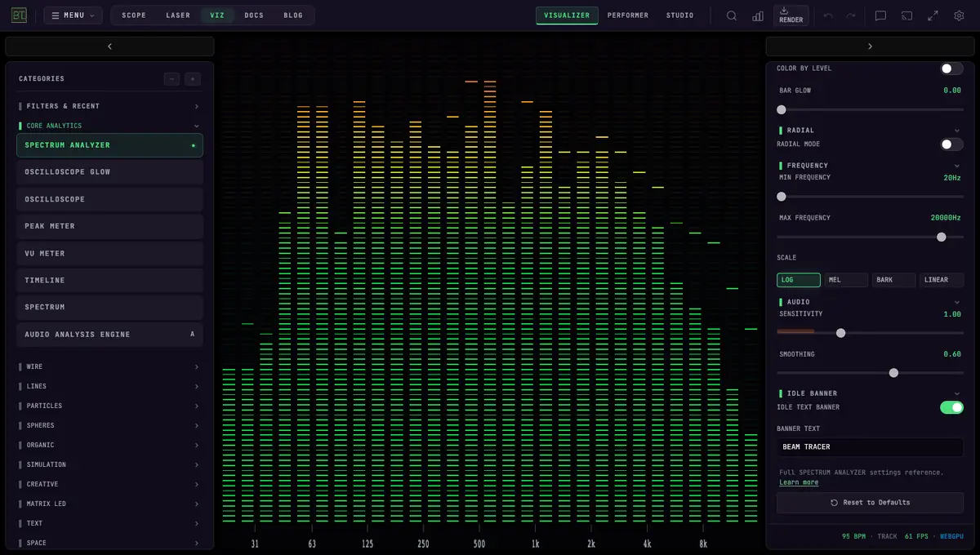Adjust the Sensitivity slider handle
980x555 pixels.
click(840, 333)
